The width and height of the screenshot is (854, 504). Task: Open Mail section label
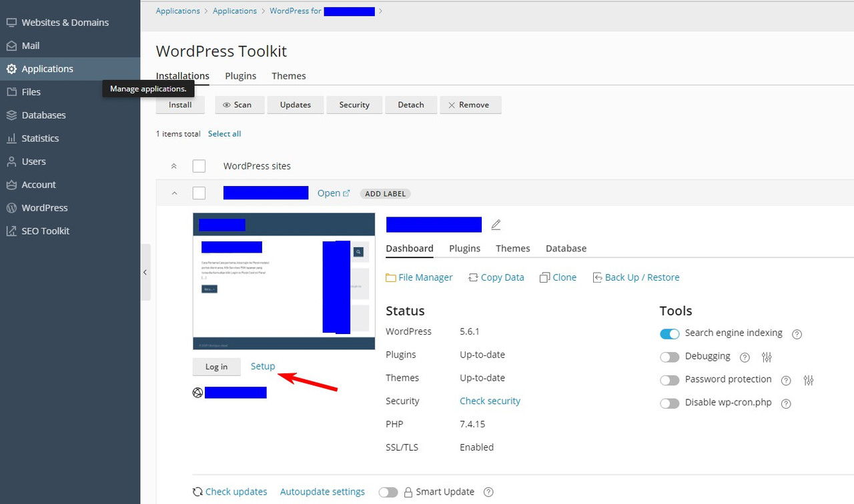(x=31, y=46)
